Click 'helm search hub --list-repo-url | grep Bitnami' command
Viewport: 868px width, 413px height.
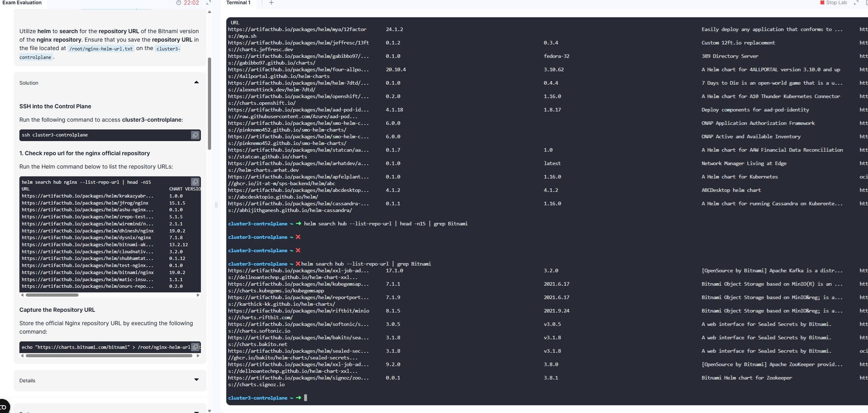[x=366, y=264]
